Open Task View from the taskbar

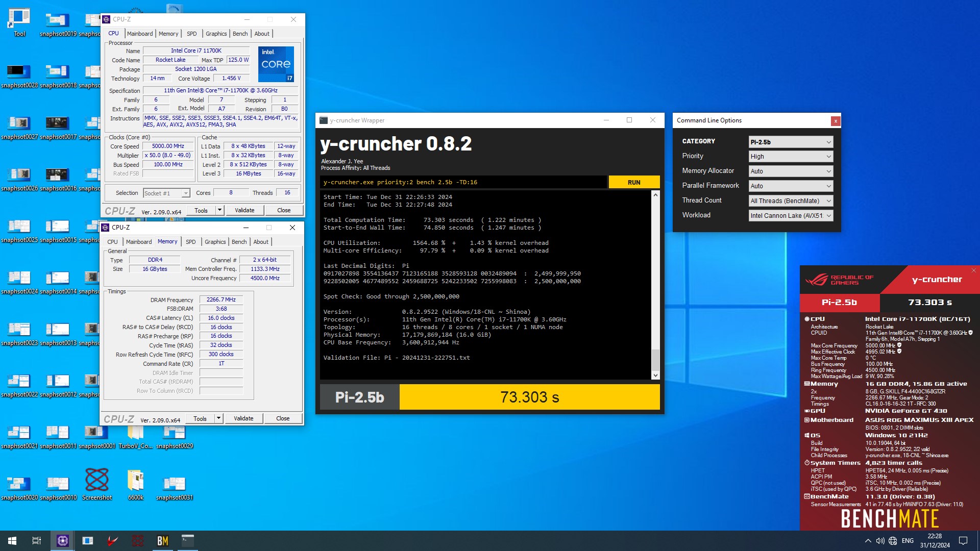coord(37,541)
